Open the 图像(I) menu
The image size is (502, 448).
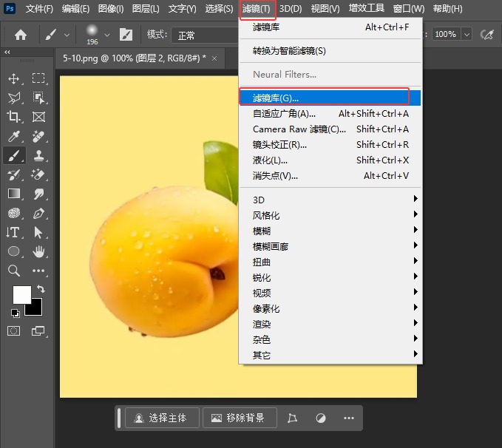(x=111, y=9)
